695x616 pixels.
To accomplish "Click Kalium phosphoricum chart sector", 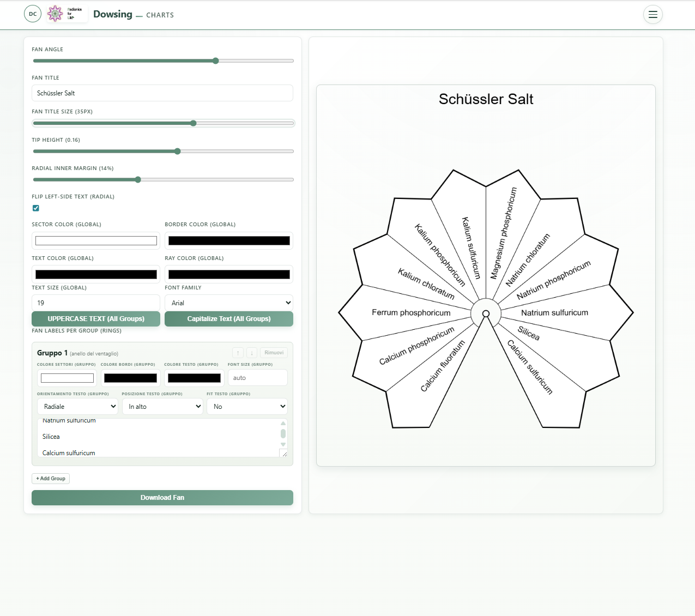I will tap(440, 255).
